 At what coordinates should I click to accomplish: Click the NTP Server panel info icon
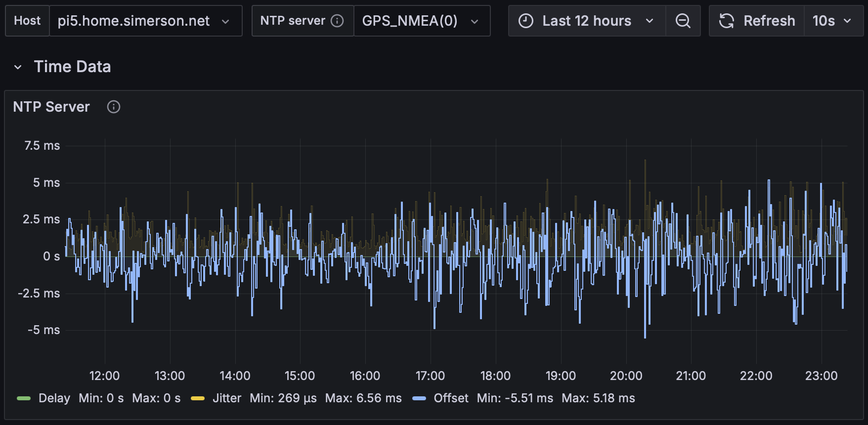point(114,107)
